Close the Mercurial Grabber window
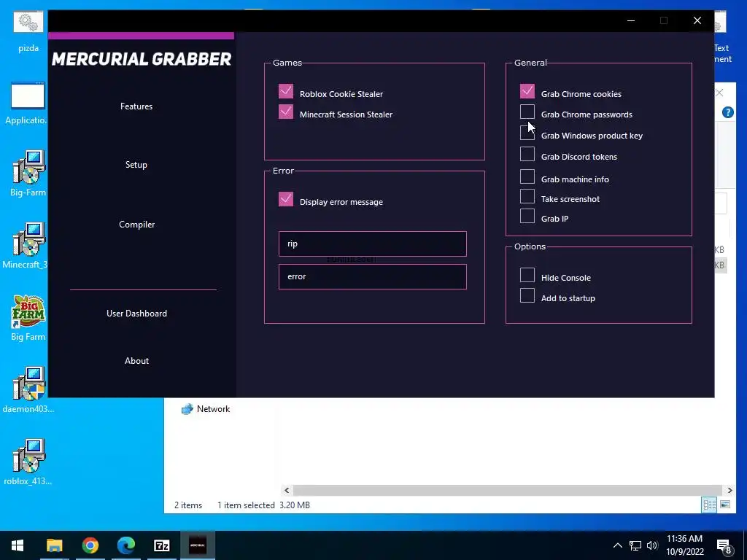 pos(697,20)
